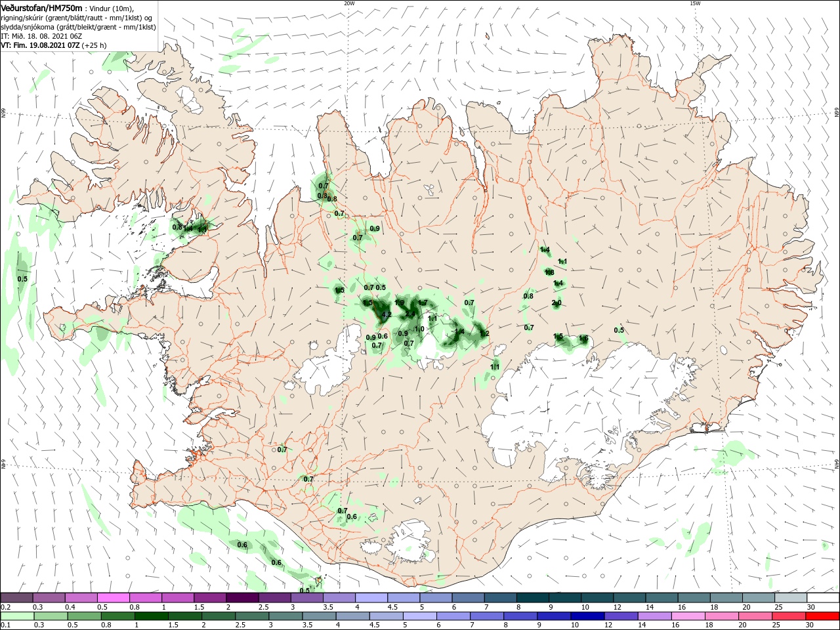Screen dimensions: 840x630
Task: Pick the green 0.3 rain legend swatch
Action: [51, 616]
